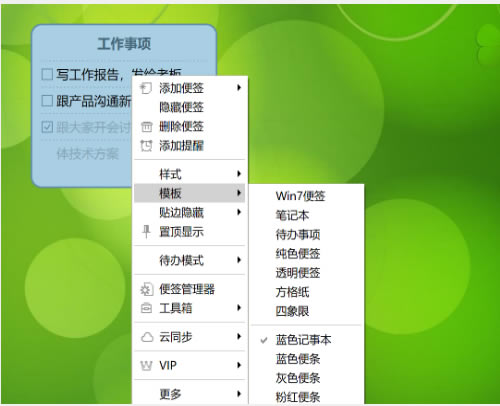The image size is (500, 406).
Task: Click the 待办模式 menu label
Action: (x=181, y=260)
